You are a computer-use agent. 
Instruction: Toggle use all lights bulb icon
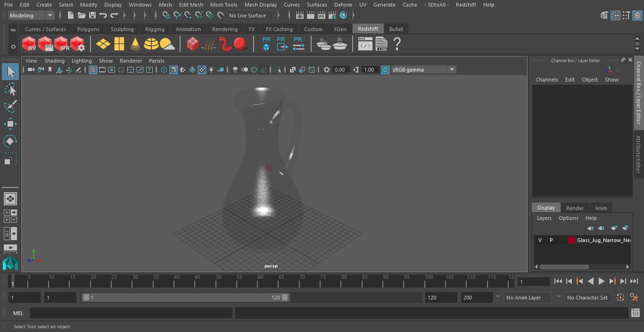click(211, 70)
